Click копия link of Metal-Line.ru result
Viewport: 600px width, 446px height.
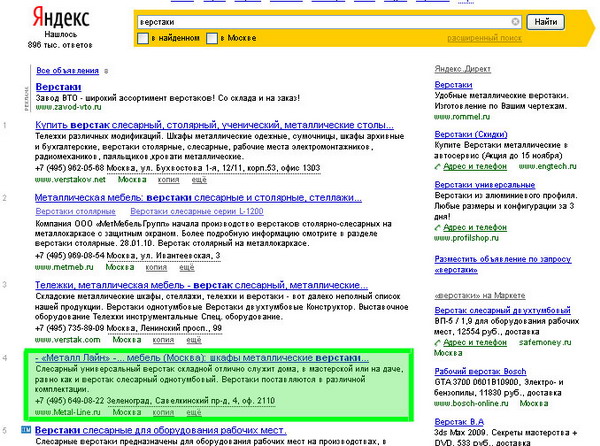point(163,412)
